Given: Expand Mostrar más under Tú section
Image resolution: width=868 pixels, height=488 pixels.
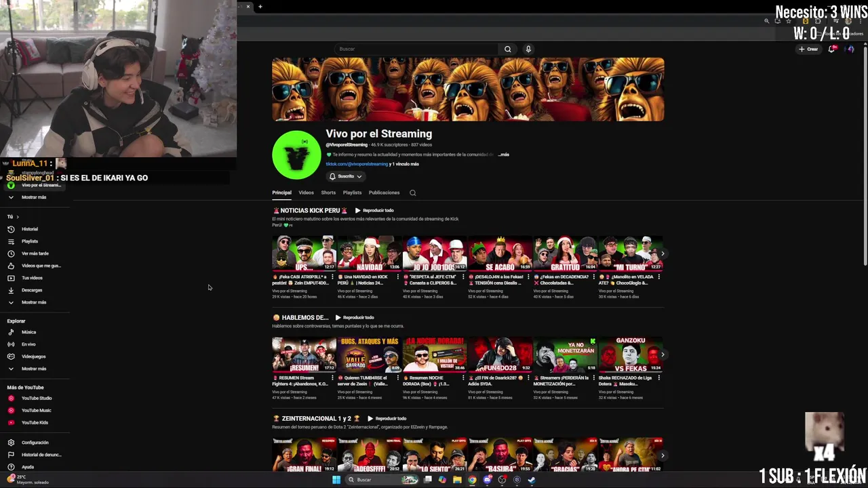Looking at the screenshot, I should pos(34,302).
